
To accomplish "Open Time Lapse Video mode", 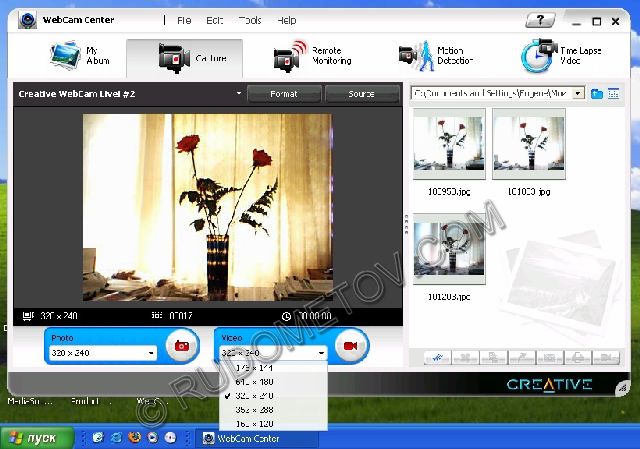I will click(x=561, y=56).
